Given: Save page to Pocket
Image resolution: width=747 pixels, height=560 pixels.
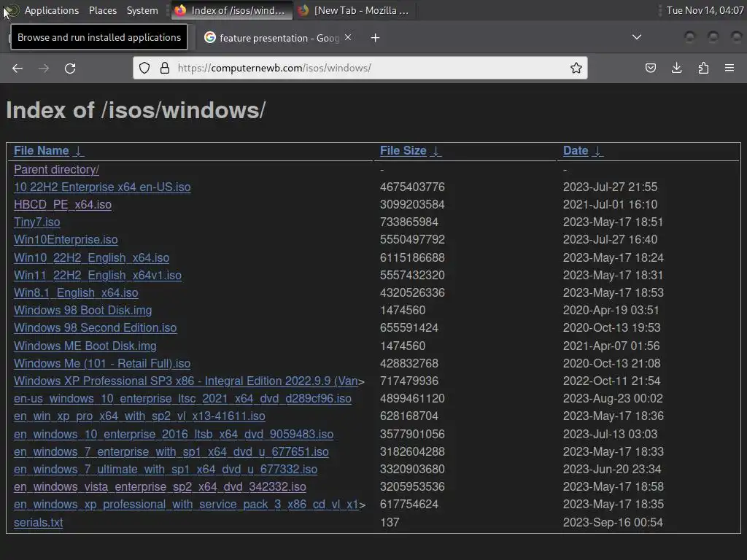Looking at the screenshot, I should click(650, 68).
